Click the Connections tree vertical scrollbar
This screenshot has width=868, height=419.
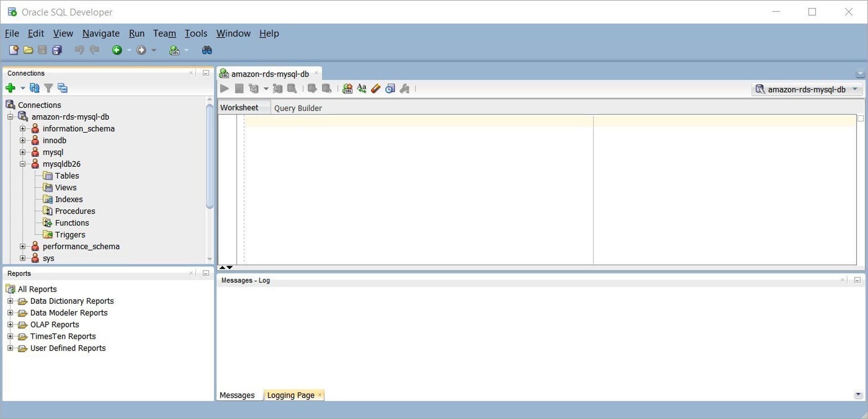[210, 156]
